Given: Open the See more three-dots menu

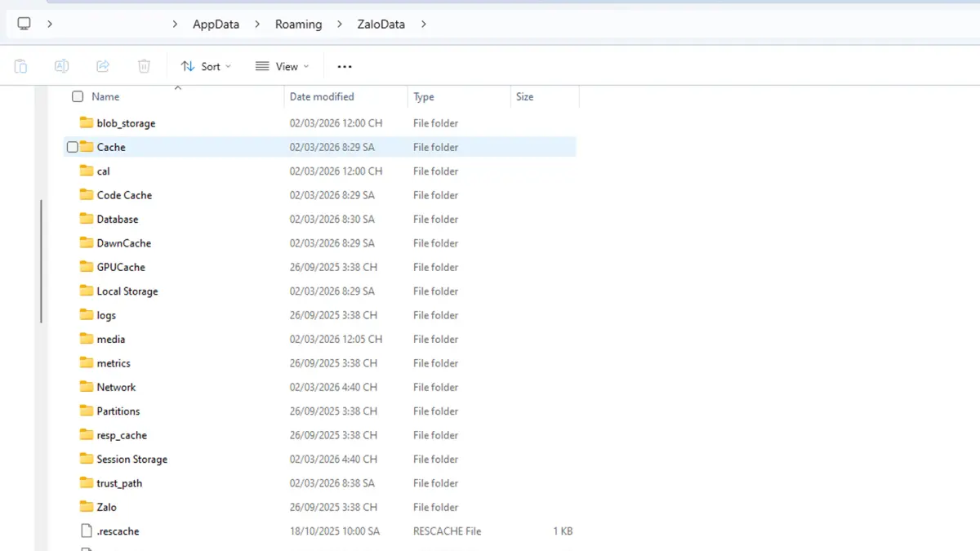Looking at the screenshot, I should pos(345,66).
